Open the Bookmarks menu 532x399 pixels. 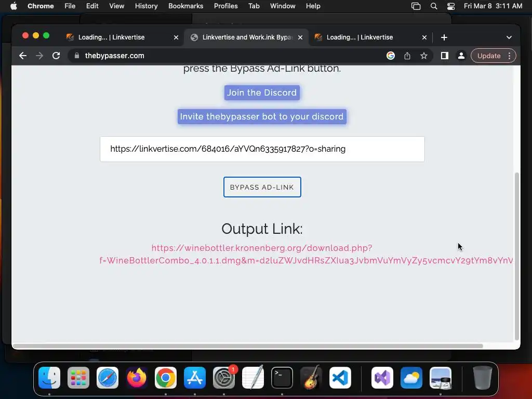(x=185, y=6)
